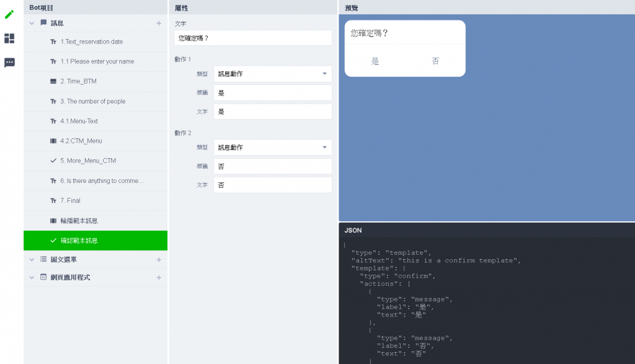
Task: Select highlighted 確認範本訊息 item
Action: [x=95, y=241]
